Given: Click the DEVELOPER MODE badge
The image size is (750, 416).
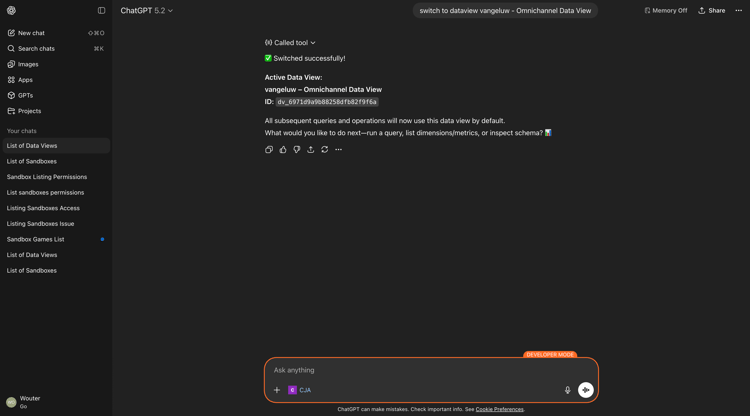Looking at the screenshot, I should pyautogui.click(x=550, y=355).
